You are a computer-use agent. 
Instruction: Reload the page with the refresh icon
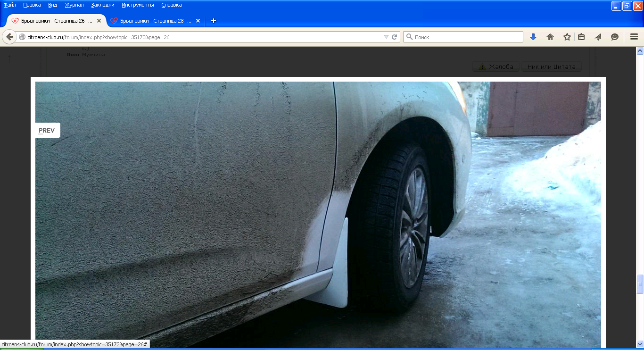pyautogui.click(x=395, y=37)
